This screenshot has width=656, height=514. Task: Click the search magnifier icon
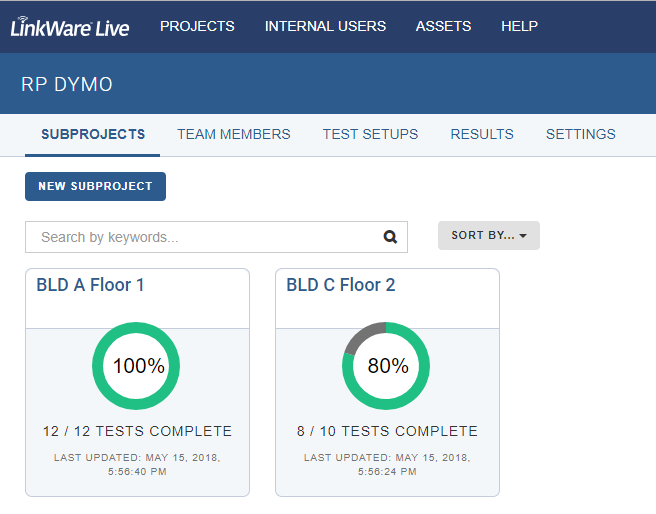click(x=390, y=237)
